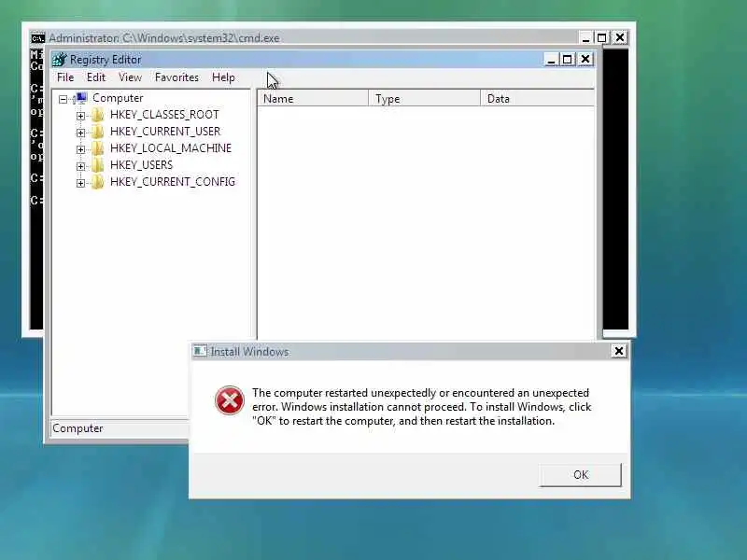Expand the HKEY_USERS key
Viewport: 747px width, 560px height.
pos(80,166)
